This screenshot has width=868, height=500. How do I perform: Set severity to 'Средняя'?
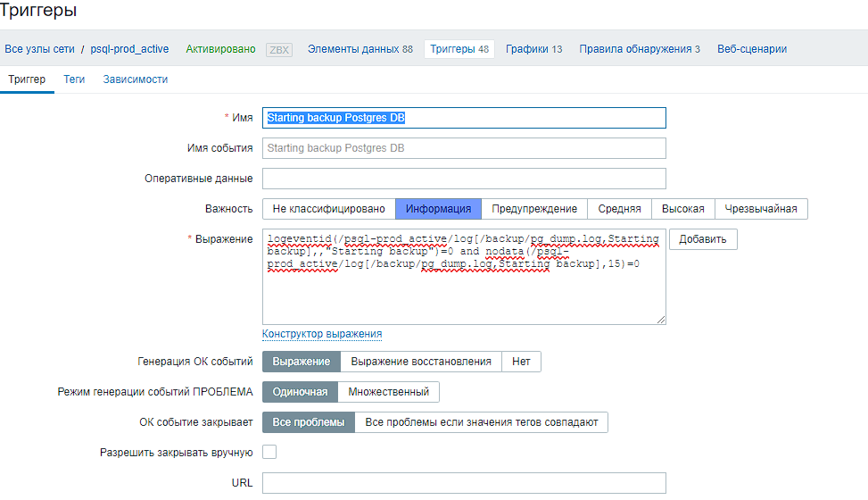tap(619, 209)
